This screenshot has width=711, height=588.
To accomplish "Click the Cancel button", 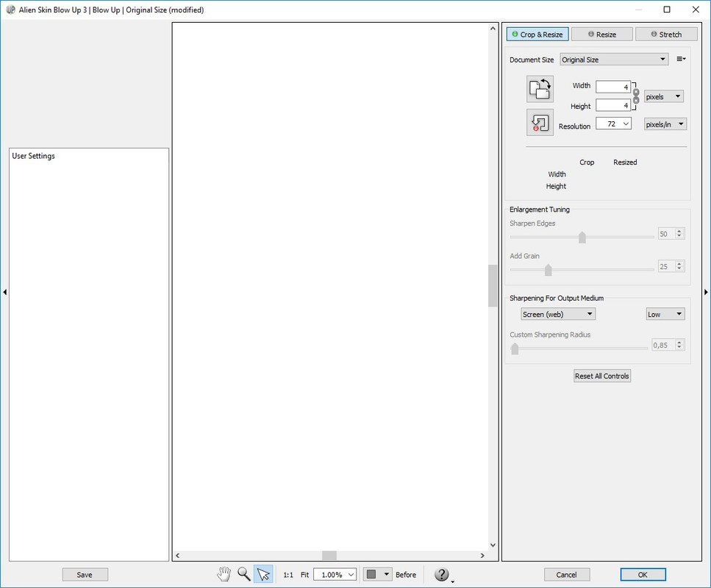I will (567, 574).
